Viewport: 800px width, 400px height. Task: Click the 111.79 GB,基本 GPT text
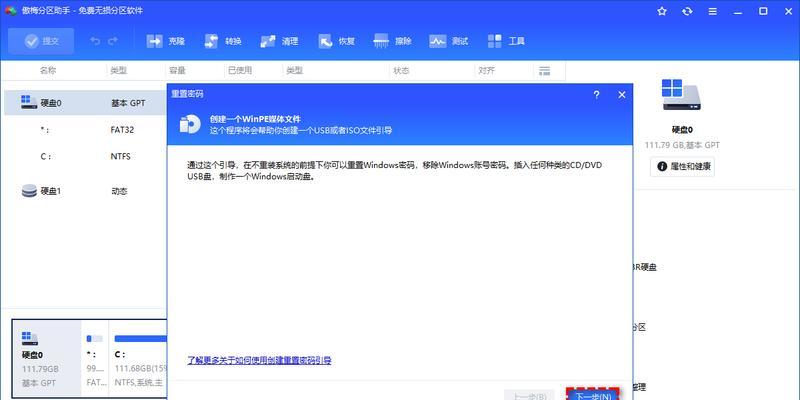[x=682, y=145]
